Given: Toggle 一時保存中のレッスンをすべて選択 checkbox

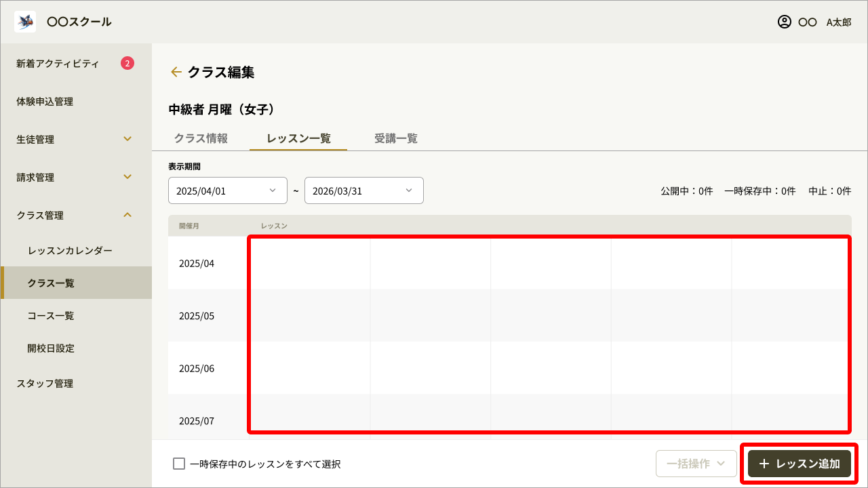Looking at the screenshot, I should [179, 464].
